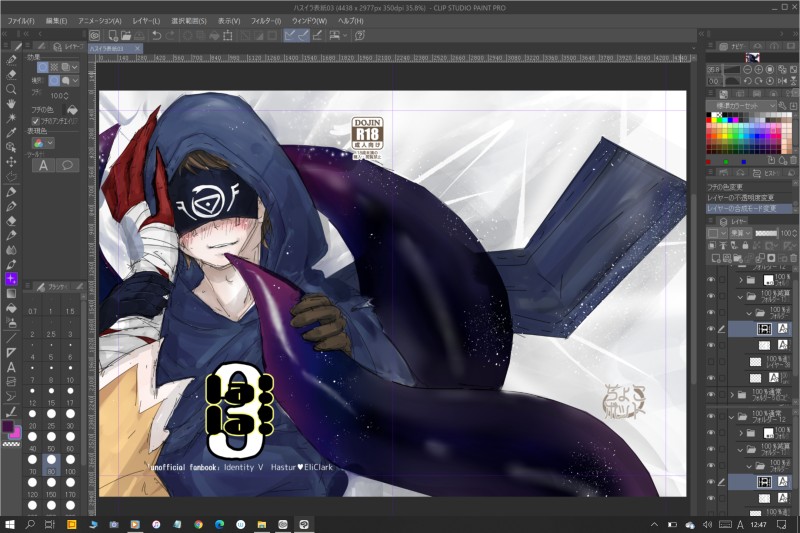Click the Save icon in the command bar
The width and height of the screenshot is (800, 533).
tap(139, 35)
